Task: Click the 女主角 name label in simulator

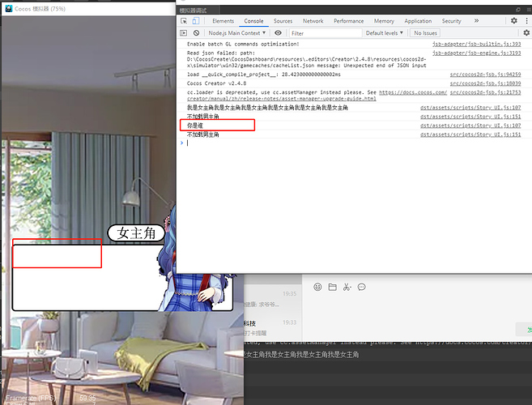Action: pyautogui.click(x=136, y=233)
